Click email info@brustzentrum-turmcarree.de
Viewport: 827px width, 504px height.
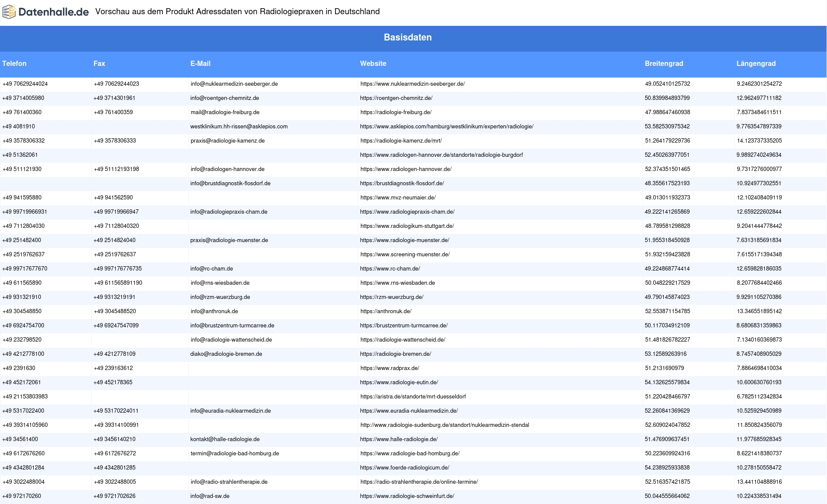tap(232, 326)
